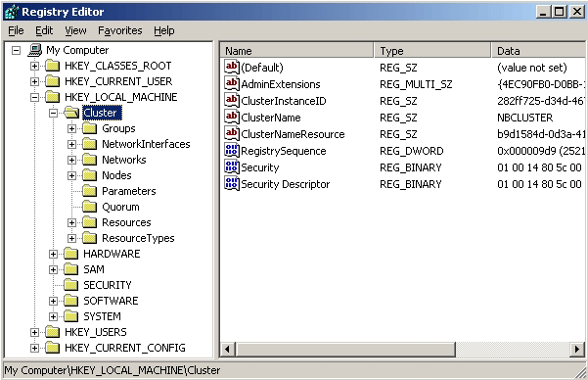Viewport: 588px width, 380px height.
Task: Click the HKEY_USERS folder icon
Action: (x=52, y=332)
